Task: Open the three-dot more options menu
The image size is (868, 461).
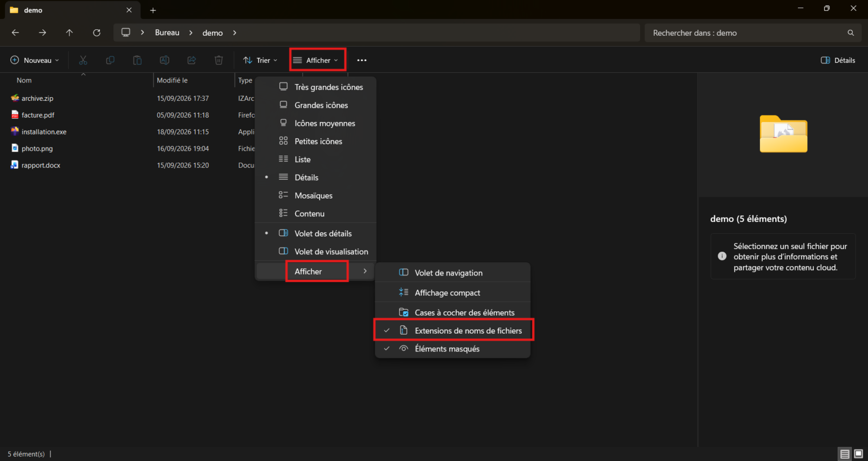Action: click(x=362, y=60)
